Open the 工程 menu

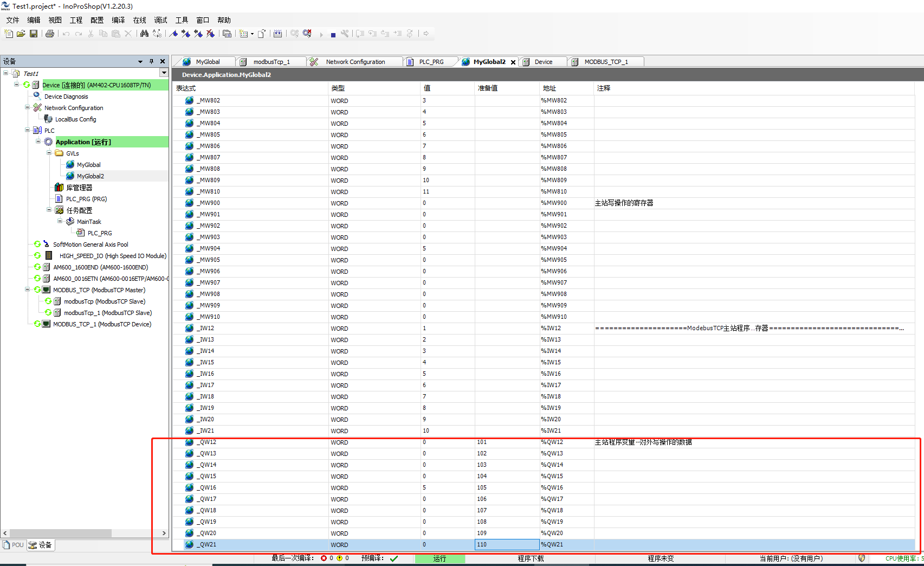click(x=76, y=20)
